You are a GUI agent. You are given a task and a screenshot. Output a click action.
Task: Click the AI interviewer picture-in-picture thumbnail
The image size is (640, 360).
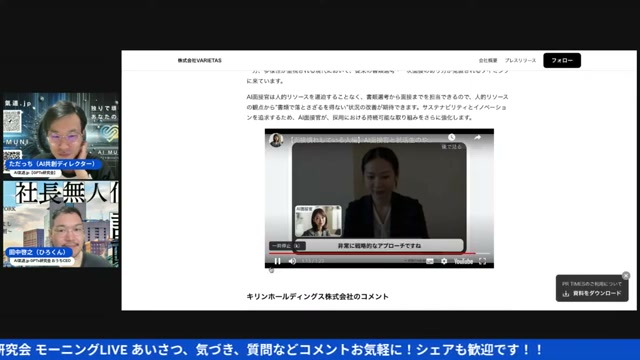coord(318,221)
